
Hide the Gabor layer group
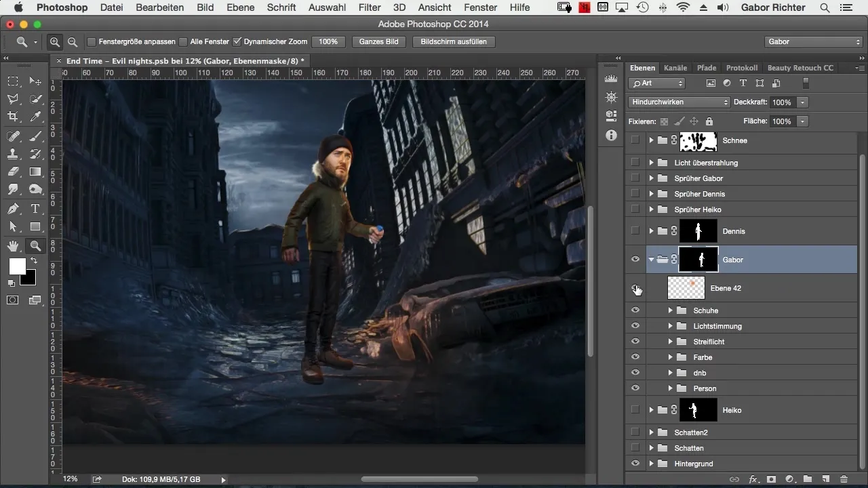[635, 260]
